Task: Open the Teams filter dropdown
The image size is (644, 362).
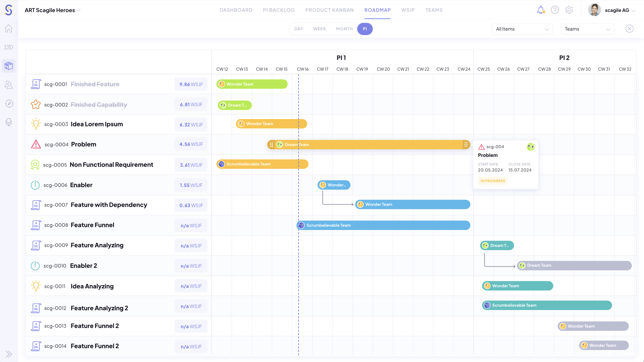Action: [x=587, y=29]
